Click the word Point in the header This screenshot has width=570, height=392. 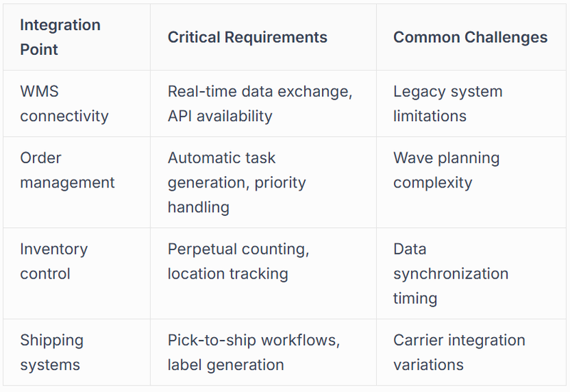pyautogui.click(x=39, y=49)
